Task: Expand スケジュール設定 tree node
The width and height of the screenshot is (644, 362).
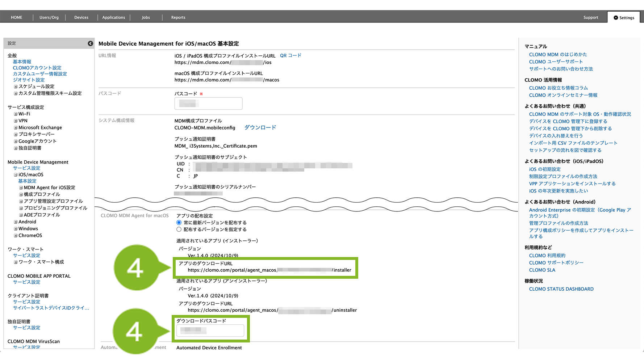Action: 16,87
